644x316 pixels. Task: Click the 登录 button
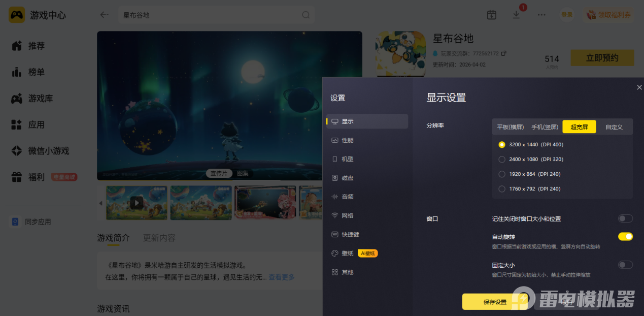point(567,15)
